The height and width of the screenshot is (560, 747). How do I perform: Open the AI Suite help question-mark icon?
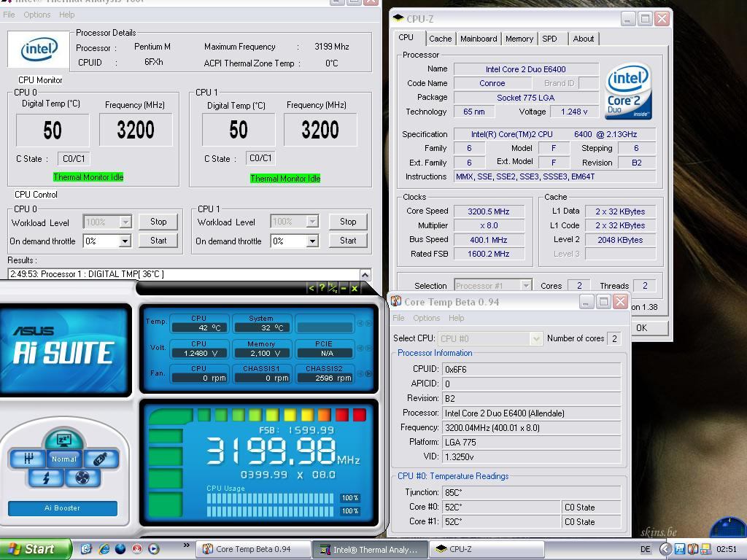click(322, 287)
